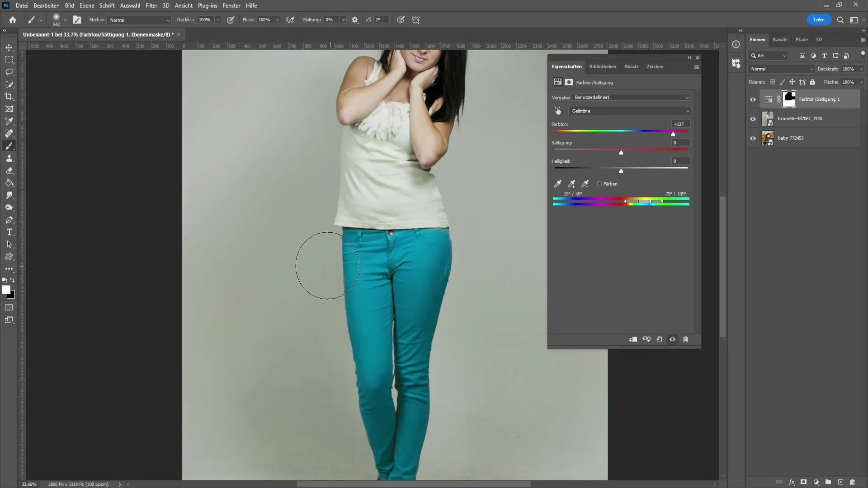
Task: Open the Filter menu
Action: click(x=151, y=5)
